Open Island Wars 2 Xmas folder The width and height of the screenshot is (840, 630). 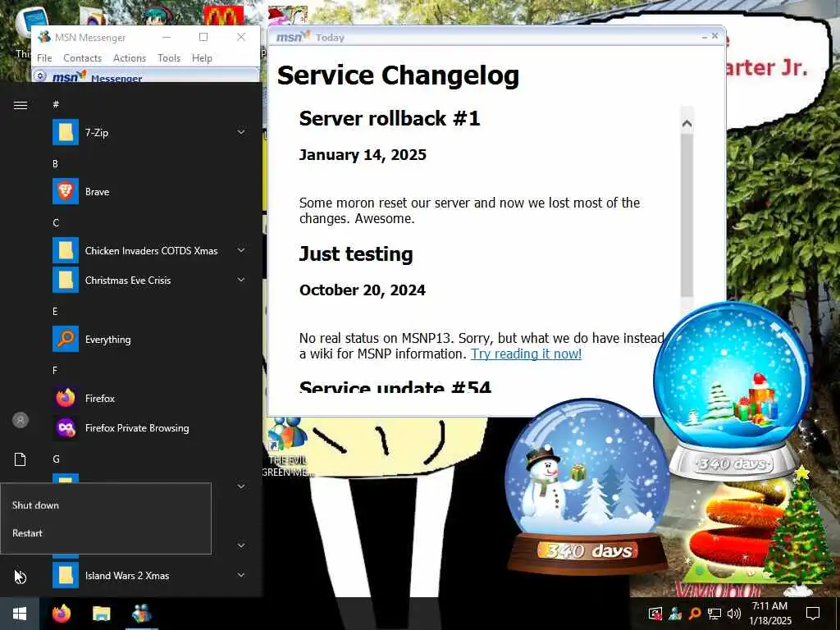(x=149, y=576)
